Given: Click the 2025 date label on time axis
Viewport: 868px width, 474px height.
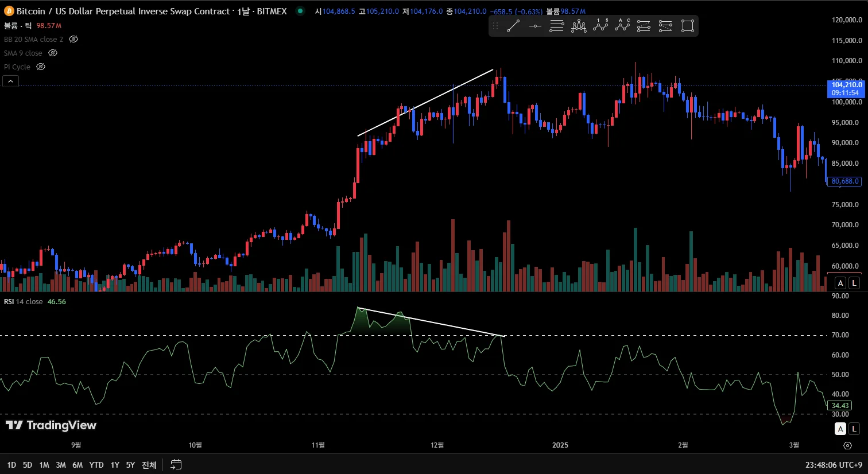Looking at the screenshot, I should (x=560, y=445).
